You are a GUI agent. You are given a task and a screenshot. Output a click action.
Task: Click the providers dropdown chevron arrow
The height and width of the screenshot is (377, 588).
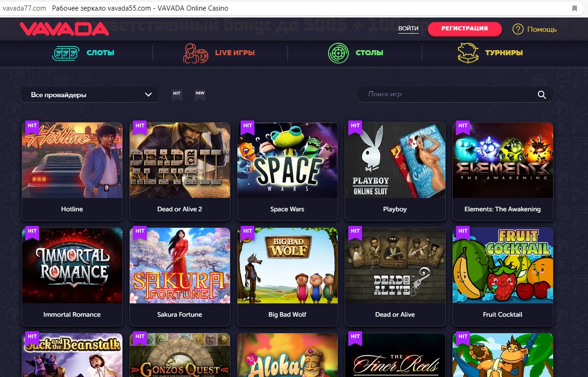tap(148, 95)
